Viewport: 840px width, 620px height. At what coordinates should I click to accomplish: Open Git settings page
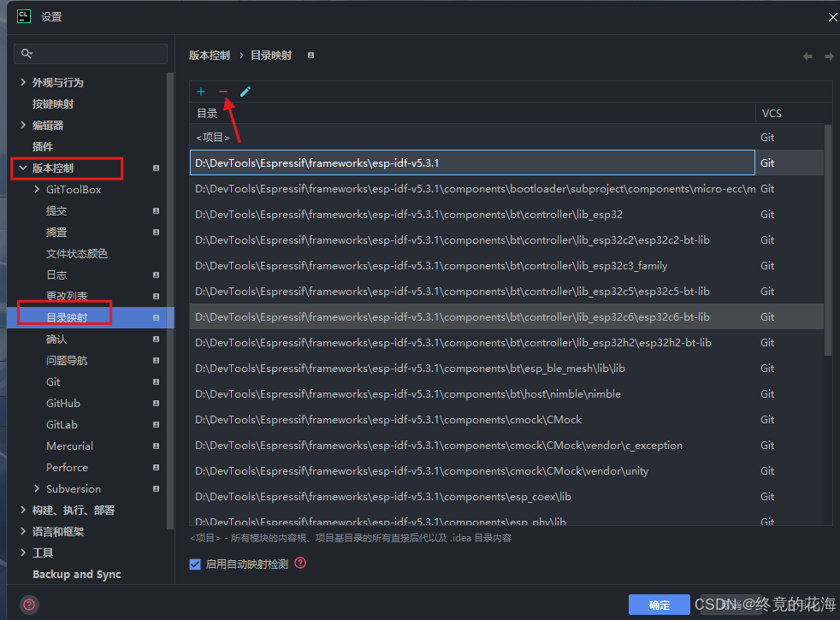pyautogui.click(x=53, y=381)
